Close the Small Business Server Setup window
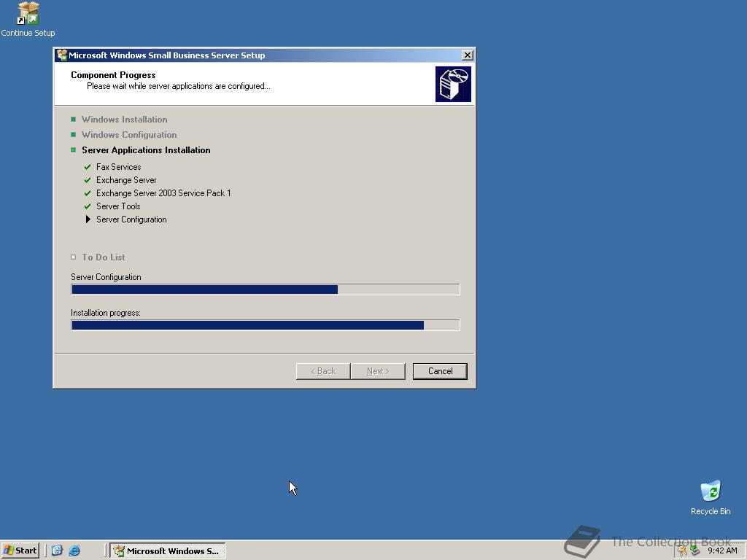The image size is (747, 560). 468,55
